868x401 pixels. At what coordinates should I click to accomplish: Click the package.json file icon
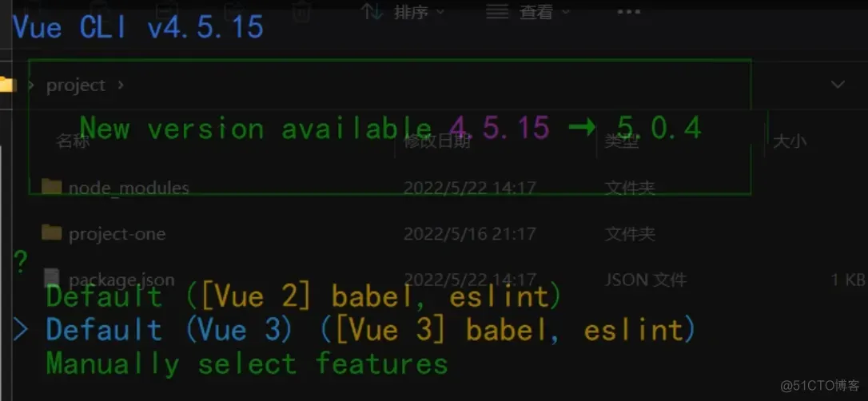click(x=52, y=279)
